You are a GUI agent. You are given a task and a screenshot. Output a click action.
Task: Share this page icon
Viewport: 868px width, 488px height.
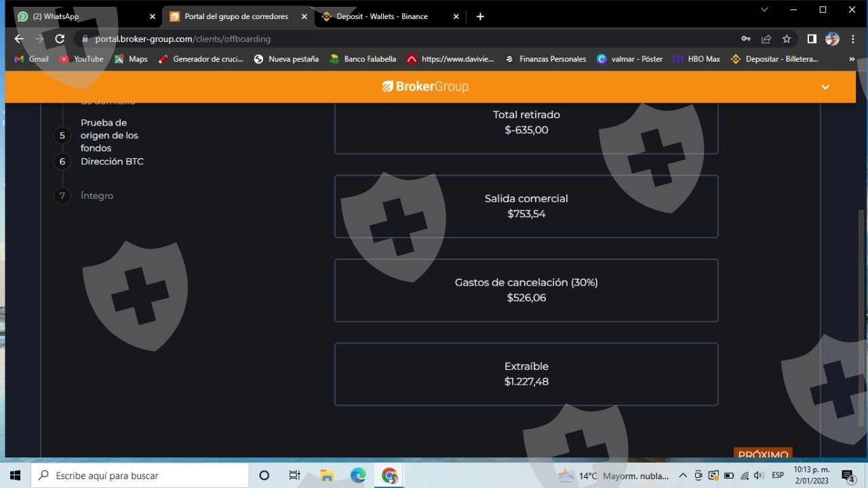(766, 39)
